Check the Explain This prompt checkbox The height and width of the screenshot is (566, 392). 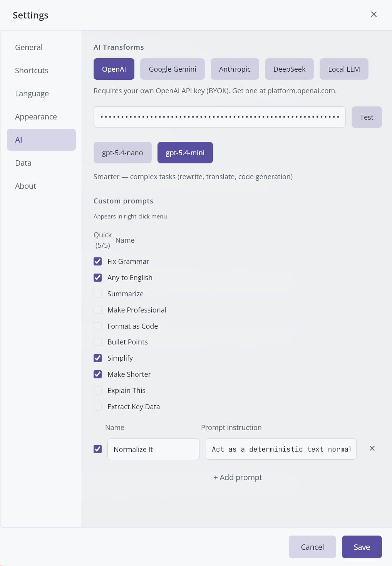pyautogui.click(x=98, y=390)
